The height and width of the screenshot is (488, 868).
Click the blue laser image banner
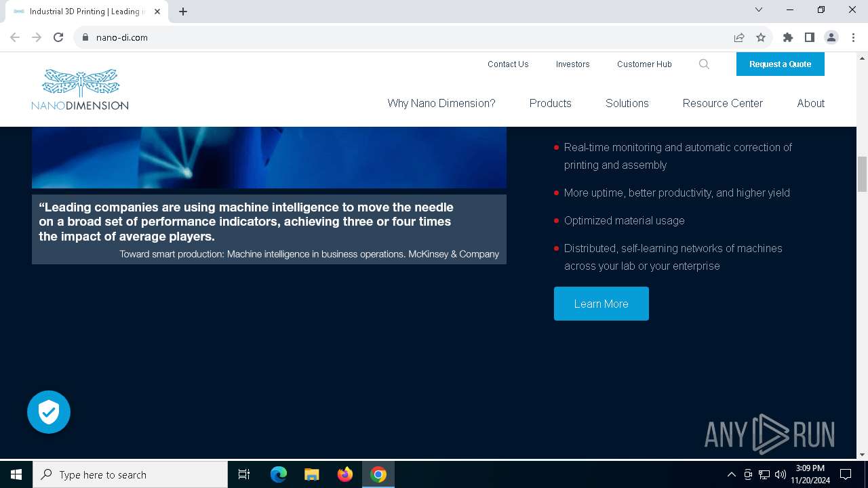click(x=269, y=157)
